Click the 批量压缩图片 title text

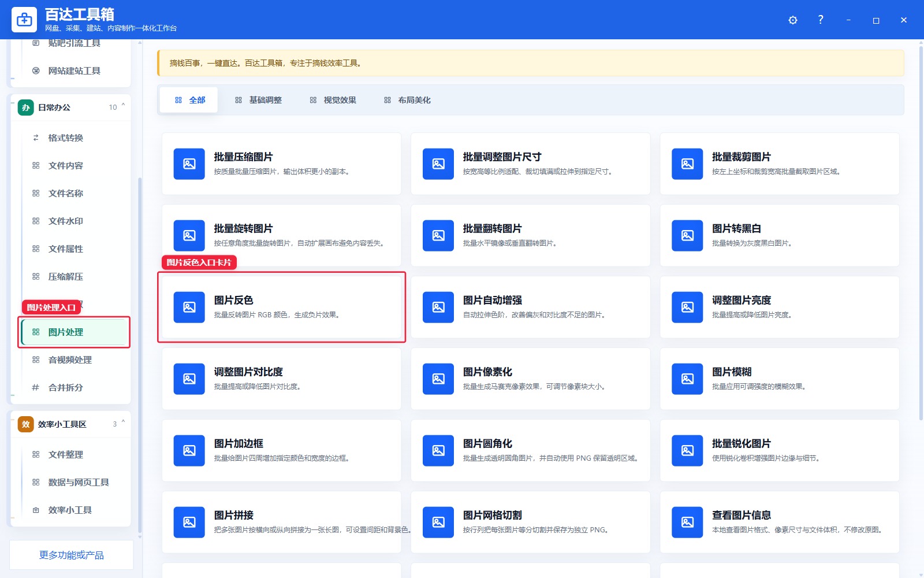pos(243,157)
